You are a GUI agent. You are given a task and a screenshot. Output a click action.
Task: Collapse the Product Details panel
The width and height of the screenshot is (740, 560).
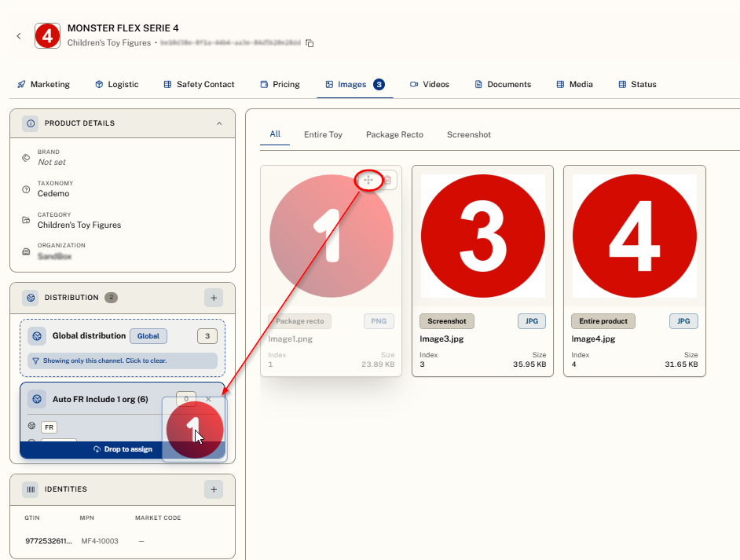[x=219, y=123]
